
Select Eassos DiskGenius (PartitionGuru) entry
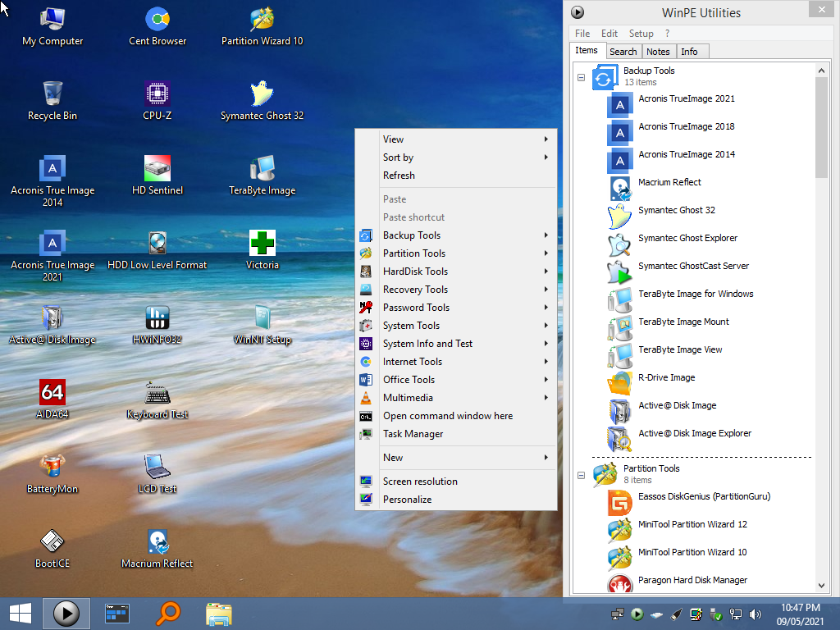pyautogui.click(x=689, y=502)
